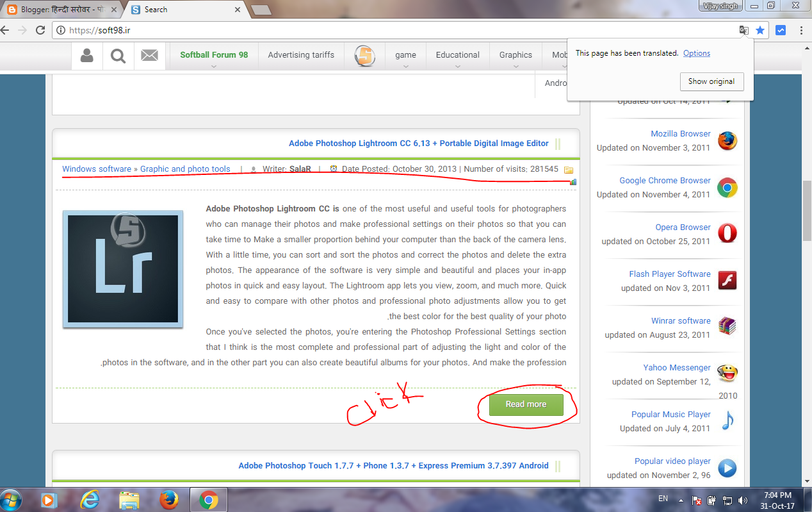This screenshot has height=512, width=812.
Task: Open the Graphic and photo tools link
Action: pos(185,169)
